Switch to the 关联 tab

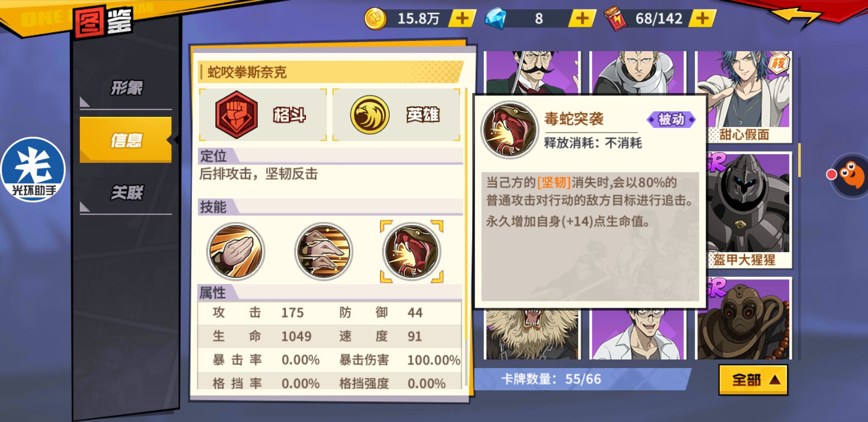126,192
